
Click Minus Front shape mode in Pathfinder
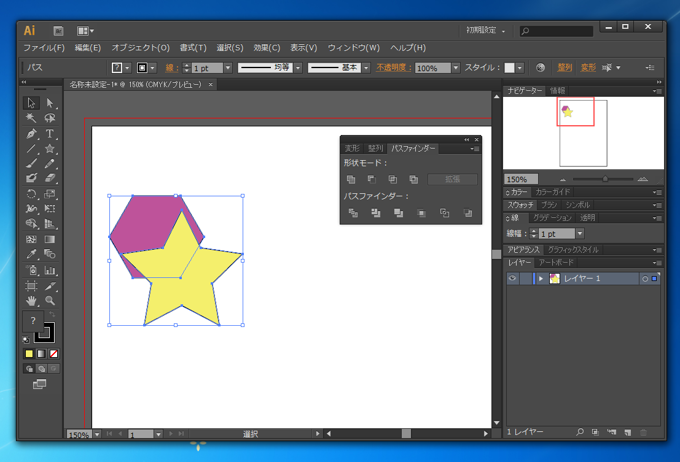pos(372,179)
